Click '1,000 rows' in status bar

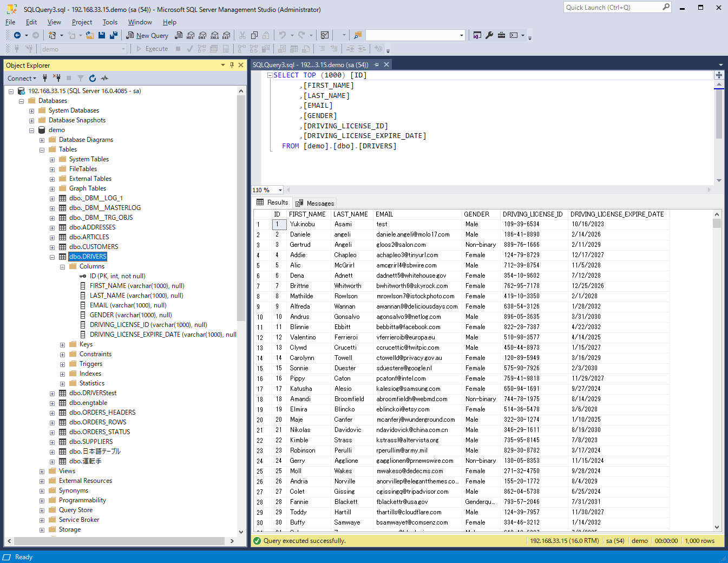(699, 541)
